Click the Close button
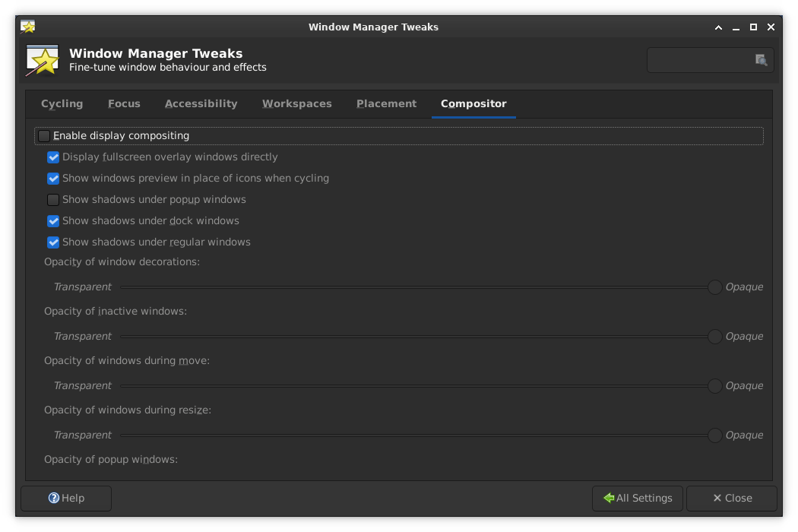This screenshot has height=532, width=798. [731, 498]
